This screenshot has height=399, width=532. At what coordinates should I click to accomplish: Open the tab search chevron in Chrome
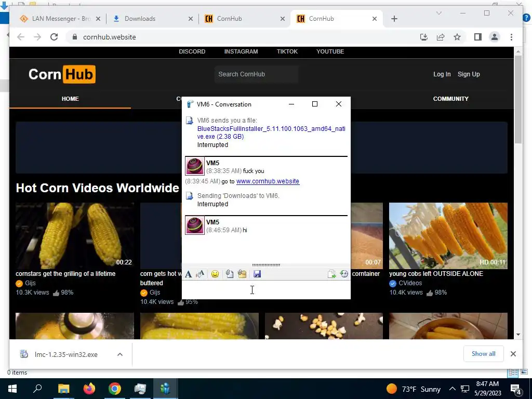coord(438,13)
